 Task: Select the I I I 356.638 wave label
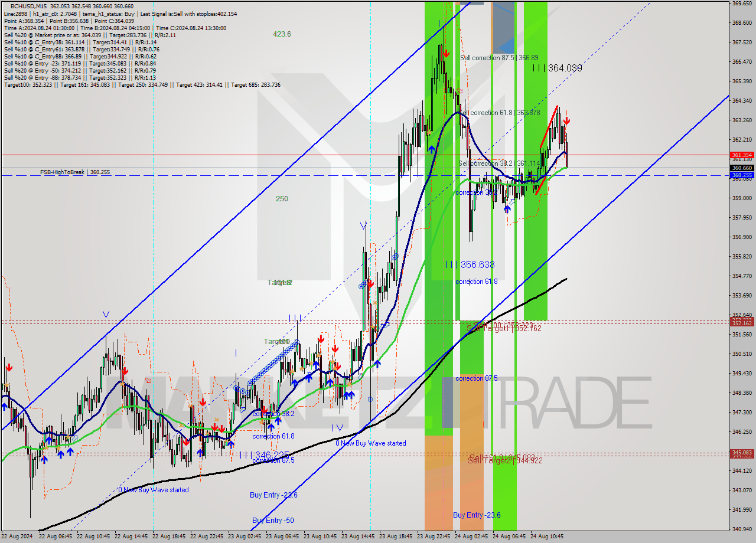point(470,265)
